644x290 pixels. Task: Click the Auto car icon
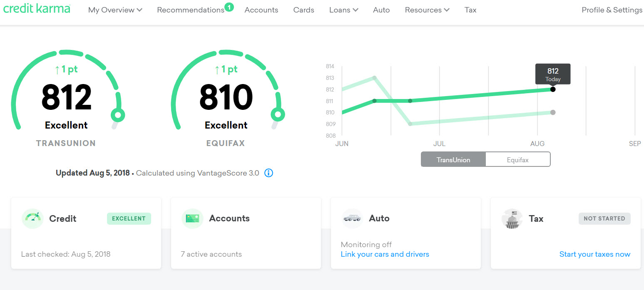[352, 218]
